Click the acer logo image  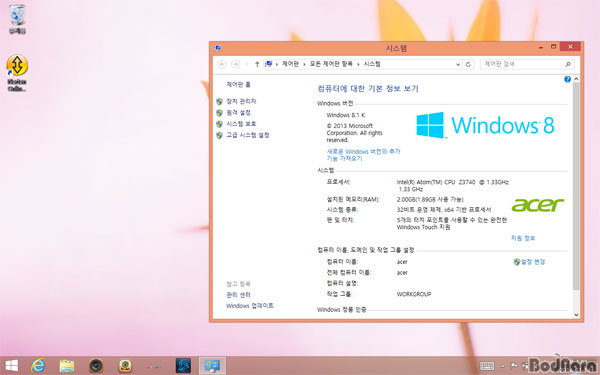tap(538, 205)
